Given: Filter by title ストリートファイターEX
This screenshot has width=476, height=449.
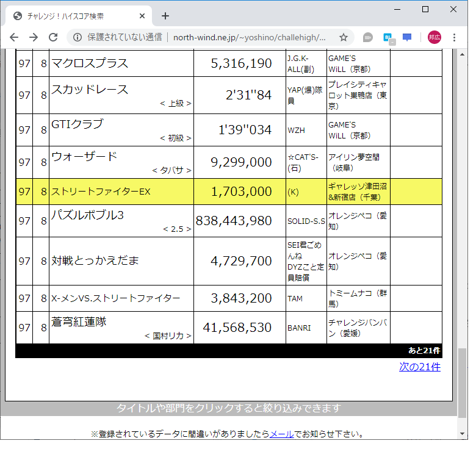Looking at the screenshot, I should click(x=101, y=192).
